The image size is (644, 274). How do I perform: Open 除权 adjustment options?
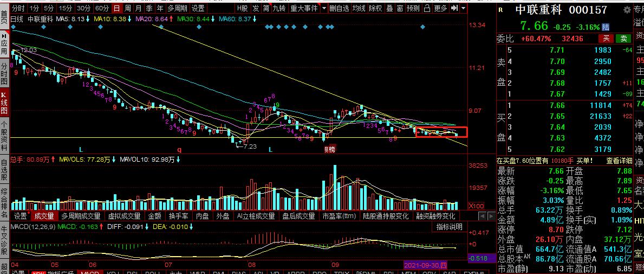point(375,8)
